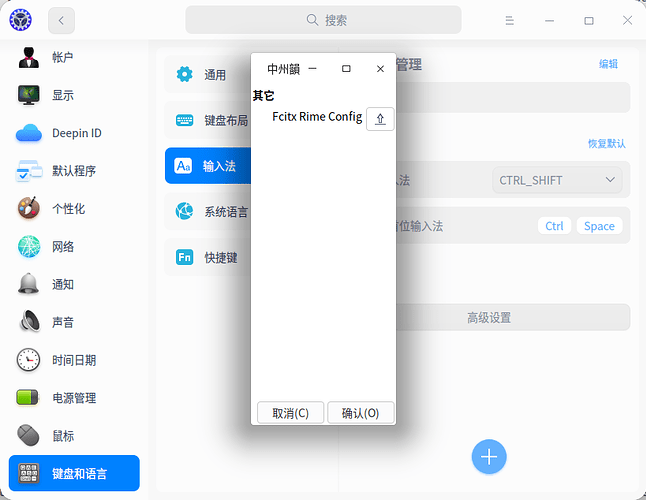Click the 编辑 link
The width and height of the screenshot is (646, 500).
(x=609, y=64)
